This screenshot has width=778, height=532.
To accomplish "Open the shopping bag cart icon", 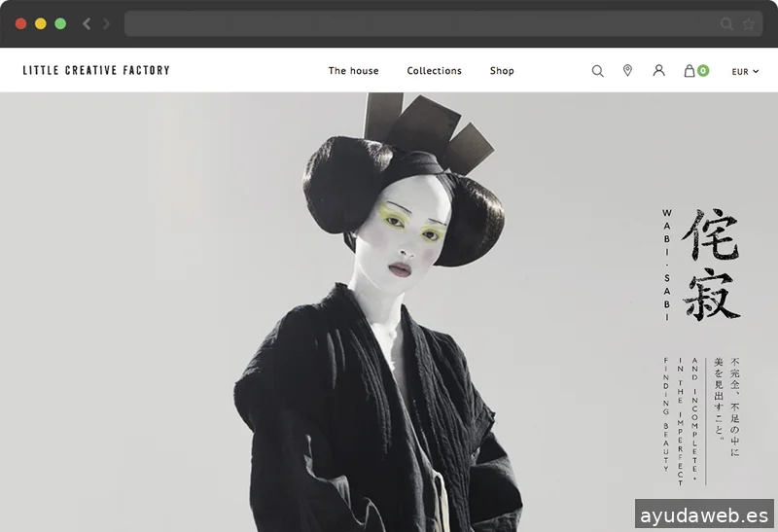I will 690,70.
